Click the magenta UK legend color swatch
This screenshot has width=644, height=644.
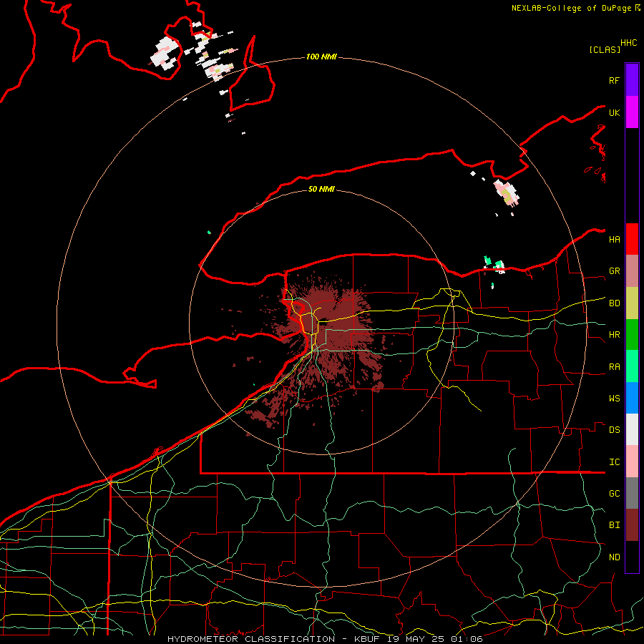[x=632, y=112]
